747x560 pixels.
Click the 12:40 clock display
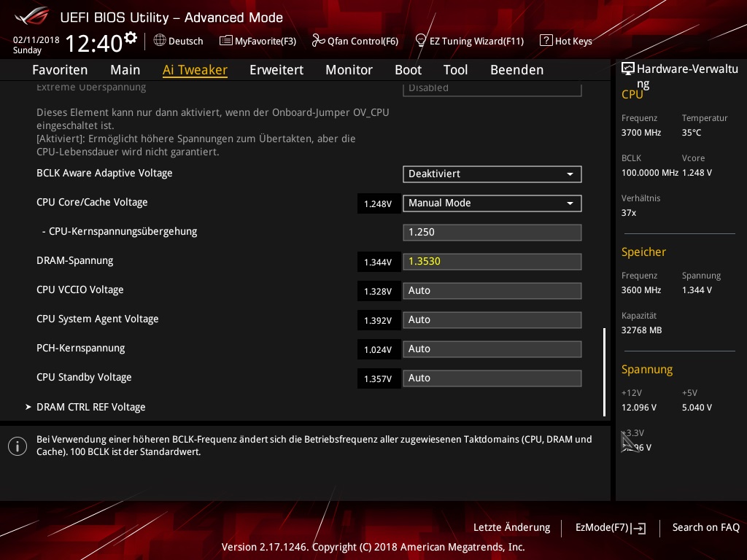[94, 43]
